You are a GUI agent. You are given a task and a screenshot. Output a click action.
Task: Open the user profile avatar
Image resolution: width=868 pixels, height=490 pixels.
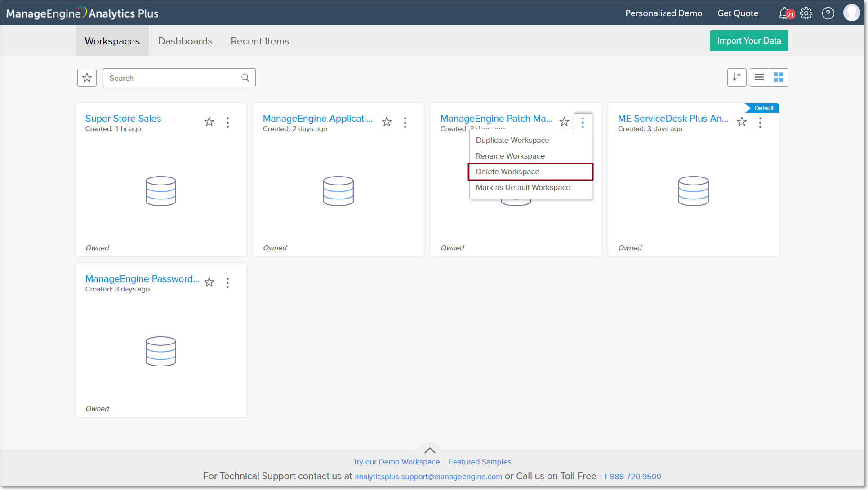(851, 13)
